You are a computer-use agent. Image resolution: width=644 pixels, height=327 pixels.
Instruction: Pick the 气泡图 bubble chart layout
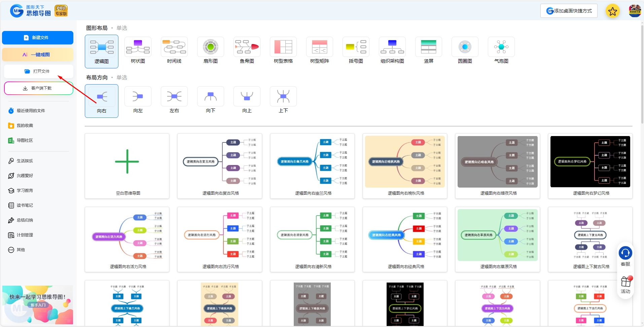pyautogui.click(x=501, y=47)
